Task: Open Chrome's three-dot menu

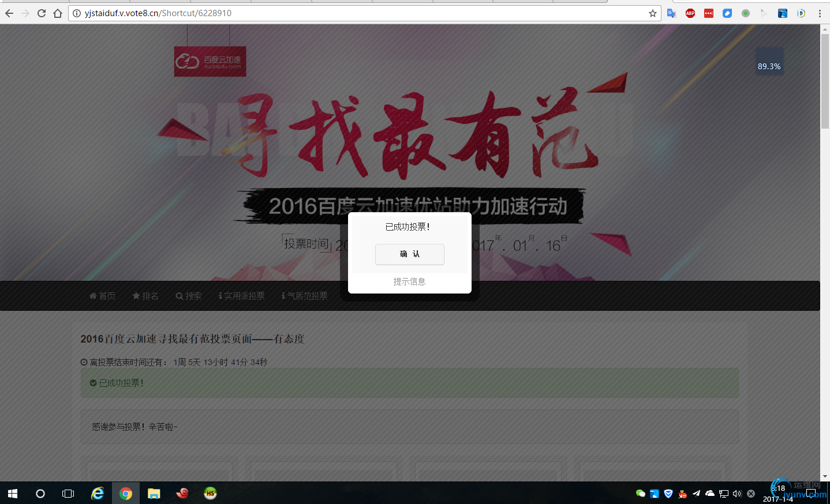Action: [x=820, y=13]
